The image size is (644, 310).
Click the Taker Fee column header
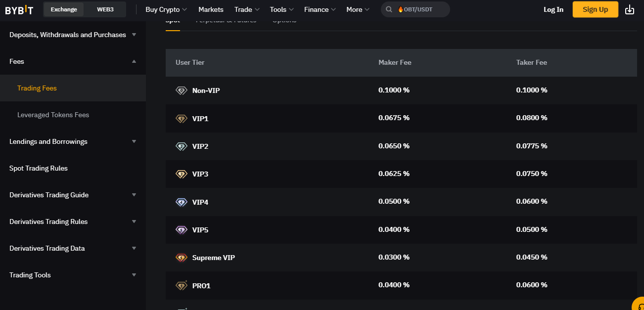[532, 62]
